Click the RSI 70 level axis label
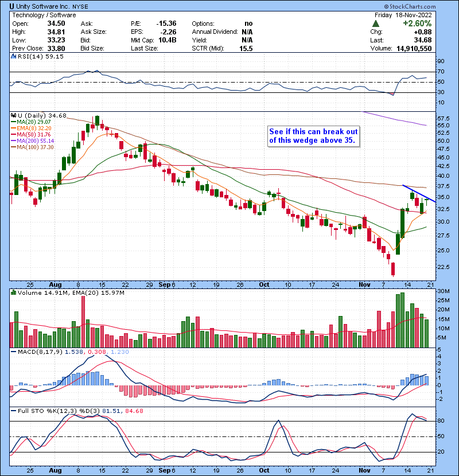Viewport: 459px width, 476px height. pyautogui.click(x=441, y=72)
